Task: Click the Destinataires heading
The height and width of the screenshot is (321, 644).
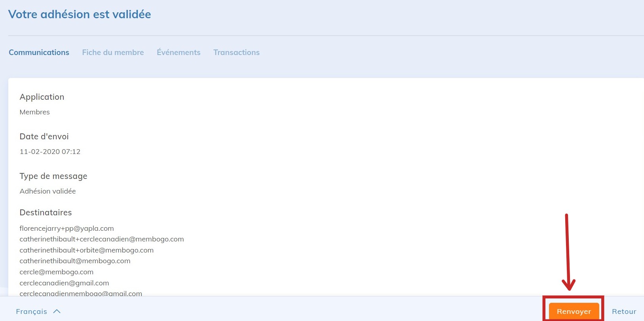Action: coord(46,213)
